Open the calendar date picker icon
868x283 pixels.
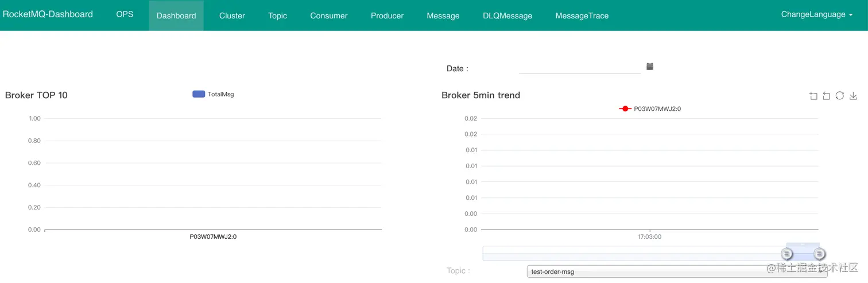[650, 67]
